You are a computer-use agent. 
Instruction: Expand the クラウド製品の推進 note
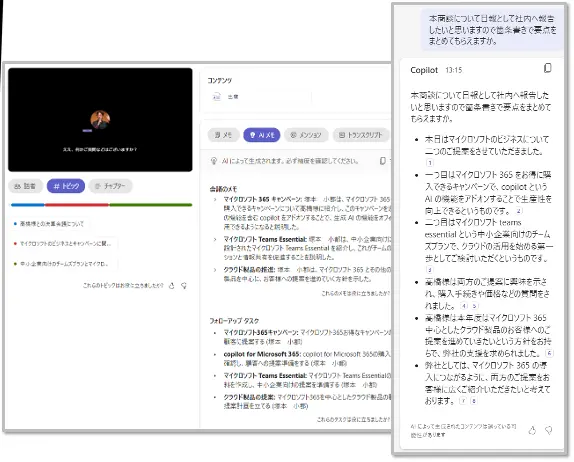point(215,270)
